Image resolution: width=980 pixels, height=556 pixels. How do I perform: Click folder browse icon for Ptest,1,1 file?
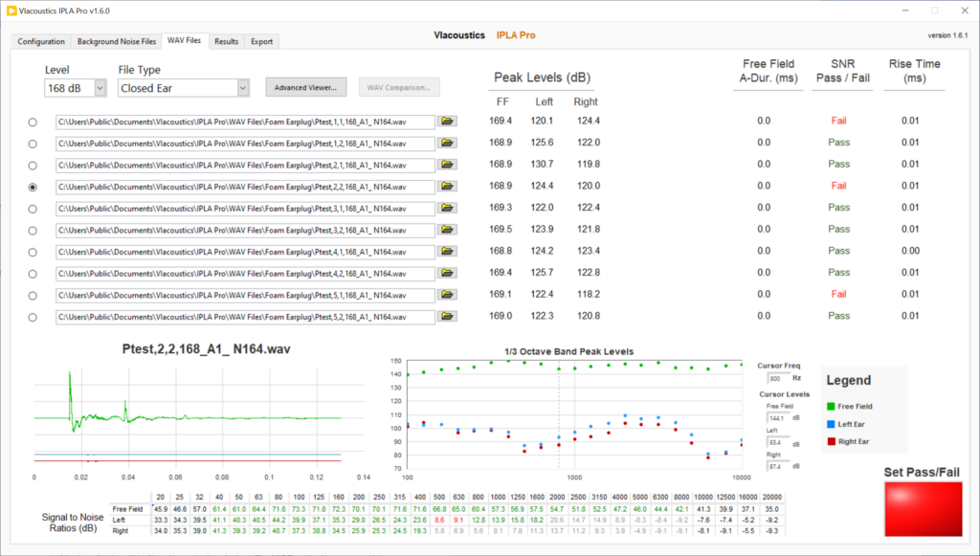click(447, 122)
